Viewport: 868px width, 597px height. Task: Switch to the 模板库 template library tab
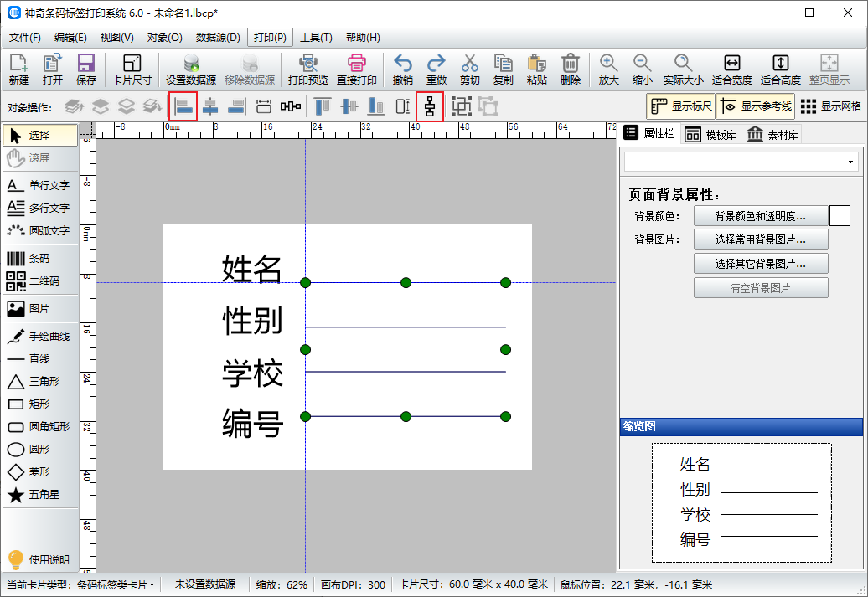click(x=710, y=135)
